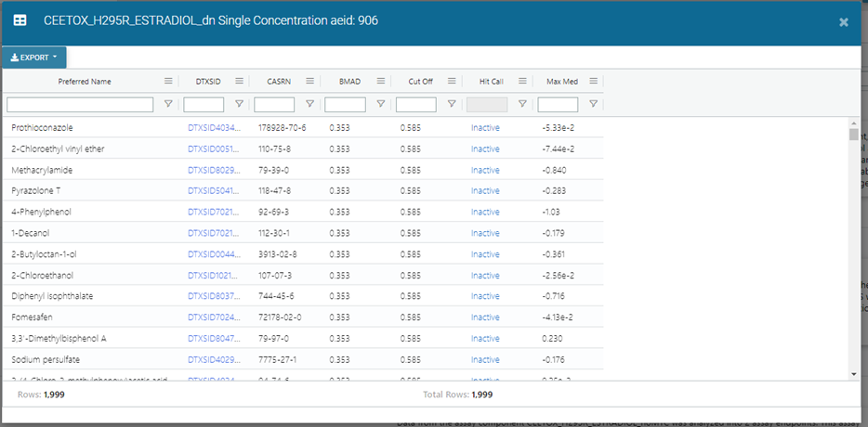Open the Prothioconazole DTXSID link
Screen dimensions: 868x427
click(214, 127)
